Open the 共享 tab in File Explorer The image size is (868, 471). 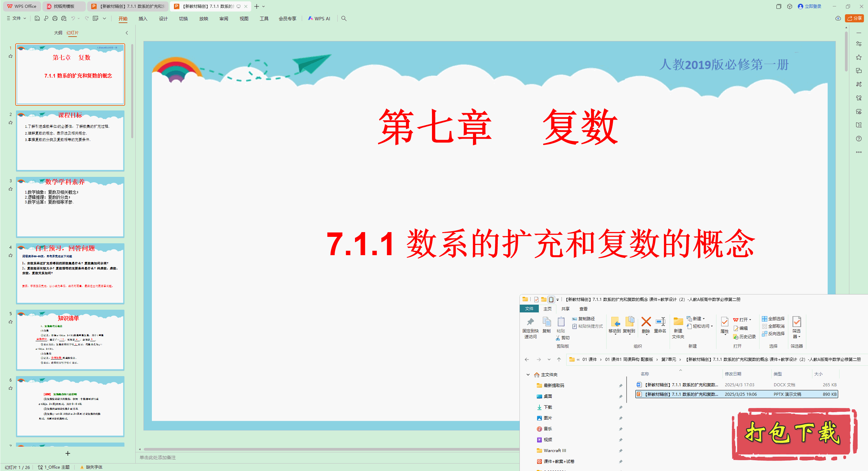tap(565, 309)
